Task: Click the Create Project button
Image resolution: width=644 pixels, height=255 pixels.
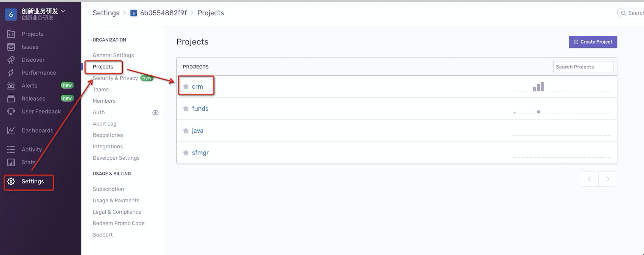Action: 593,42
